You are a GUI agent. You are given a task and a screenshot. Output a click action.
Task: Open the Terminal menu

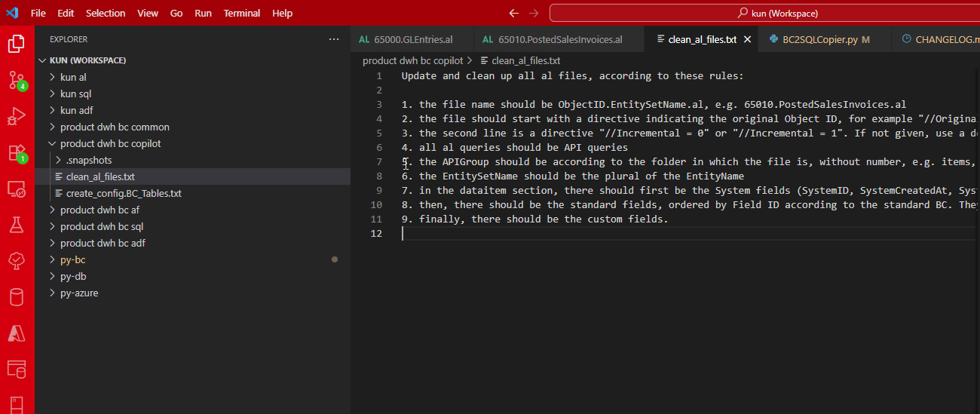(x=242, y=13)
